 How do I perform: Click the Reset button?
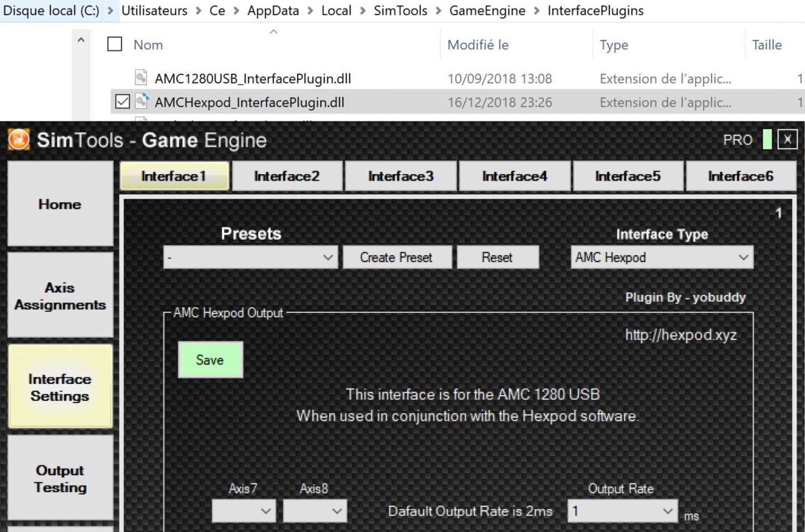tap(497, 257)
